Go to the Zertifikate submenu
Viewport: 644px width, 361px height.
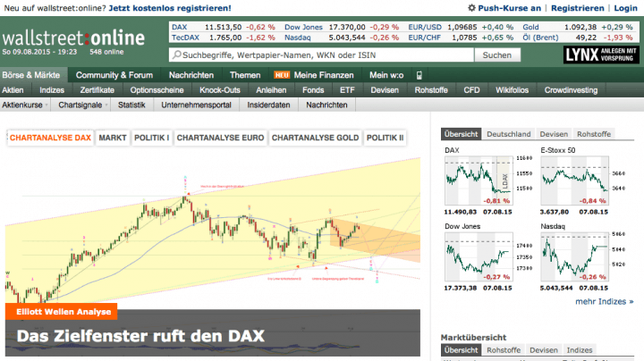tap(97, 90)
